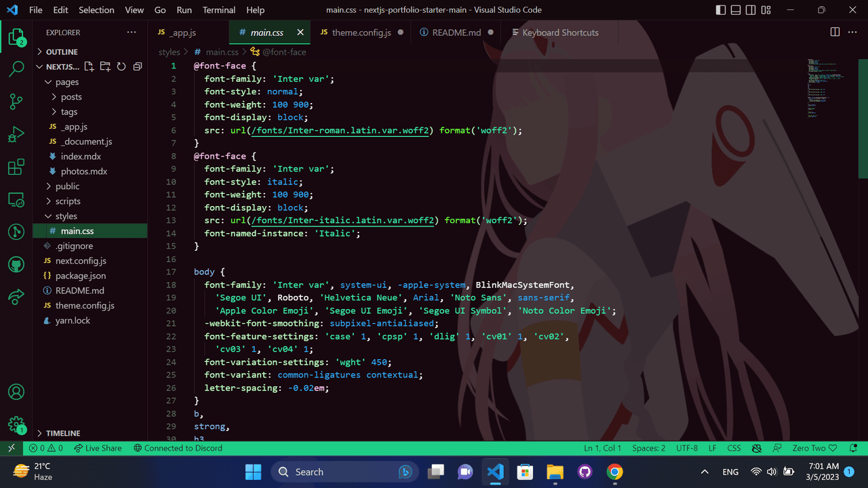This screenshot has width=868, height=488.
Task: Open GitHub Desktop from taskbar
Action: pos(585,472)
